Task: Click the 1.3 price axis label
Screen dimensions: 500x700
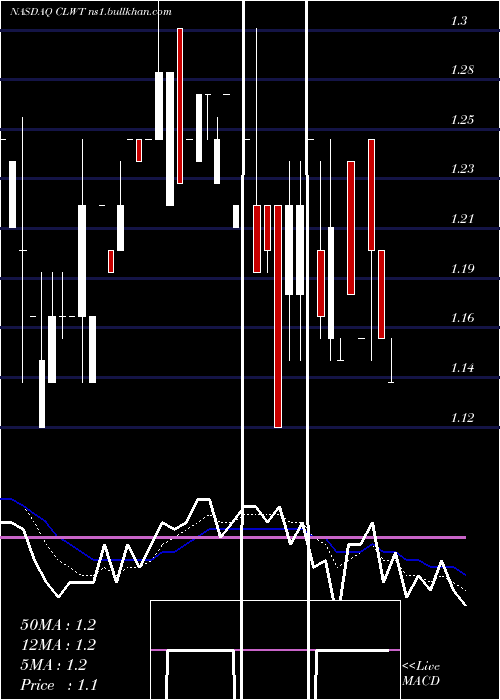Action: coord(459,20)
